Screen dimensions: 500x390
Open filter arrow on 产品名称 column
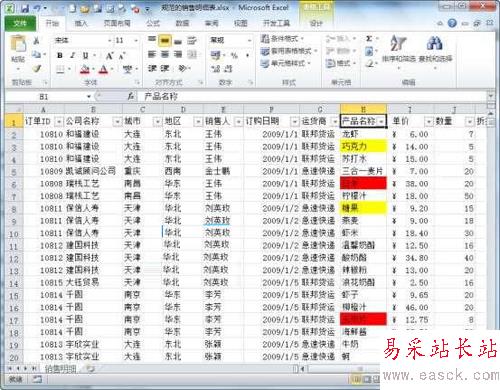coord(381,122)
